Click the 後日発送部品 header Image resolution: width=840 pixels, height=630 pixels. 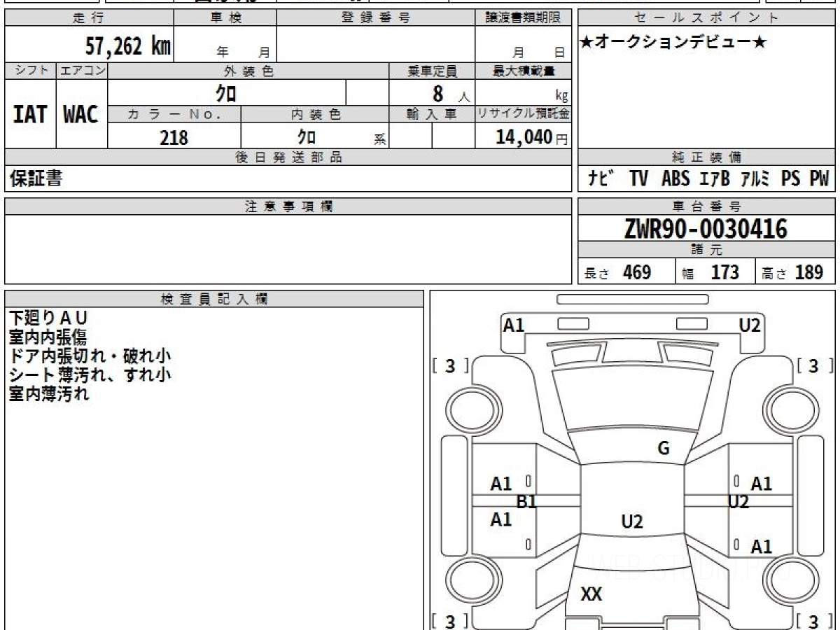pos(288,157)
